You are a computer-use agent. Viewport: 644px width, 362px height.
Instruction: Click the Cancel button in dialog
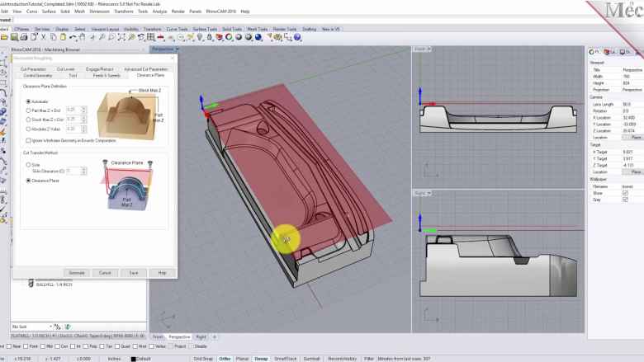tap(105, 272)
